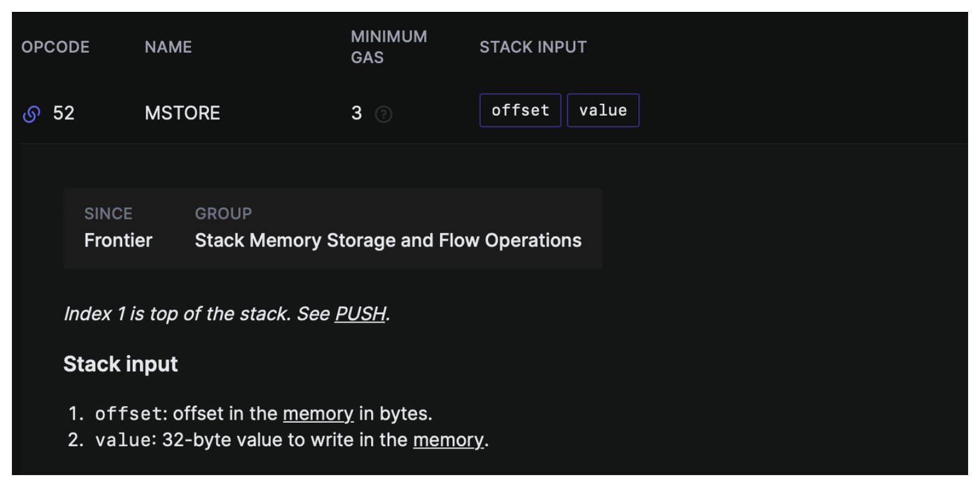Click the NAME column header

(x=168, y=47)
